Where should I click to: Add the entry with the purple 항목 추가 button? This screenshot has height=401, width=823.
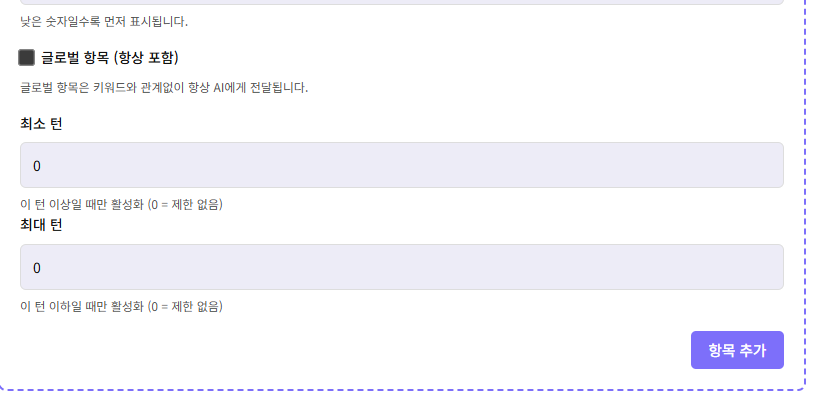[737, 350]
